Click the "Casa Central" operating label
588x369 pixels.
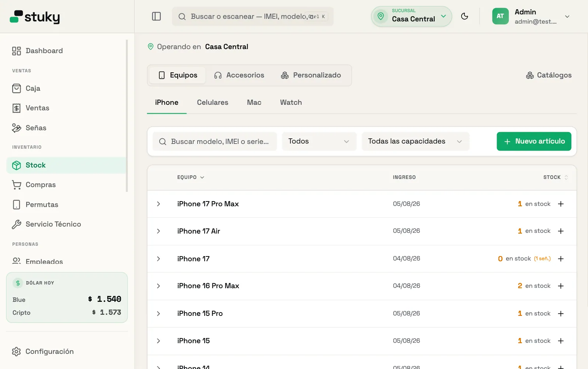click(x=226, y=47)
